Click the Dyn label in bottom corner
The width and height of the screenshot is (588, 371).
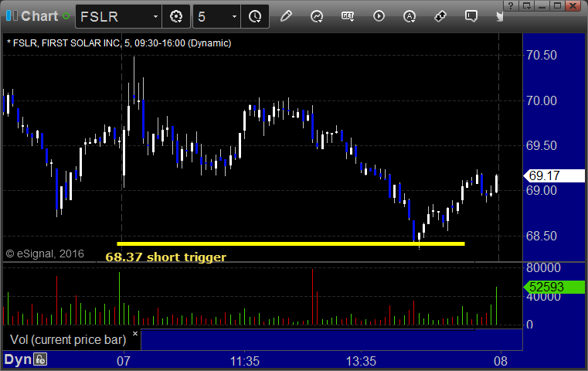(18, 359)
